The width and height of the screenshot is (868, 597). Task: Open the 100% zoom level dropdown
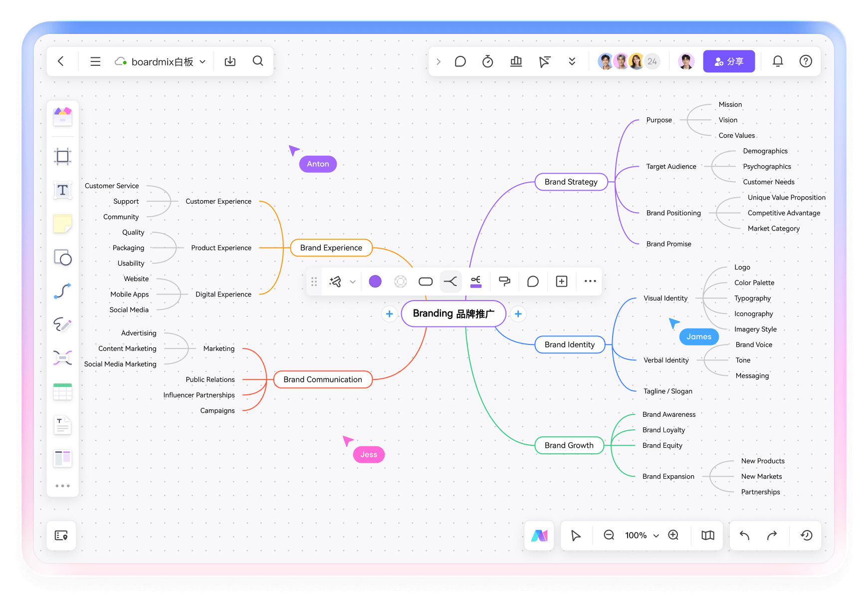click(x=656, y=536)
